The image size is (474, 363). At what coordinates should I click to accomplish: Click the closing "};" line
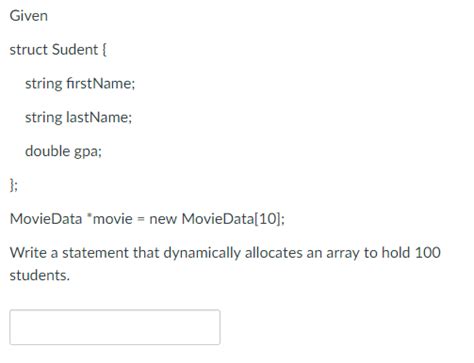coord(14,185)
